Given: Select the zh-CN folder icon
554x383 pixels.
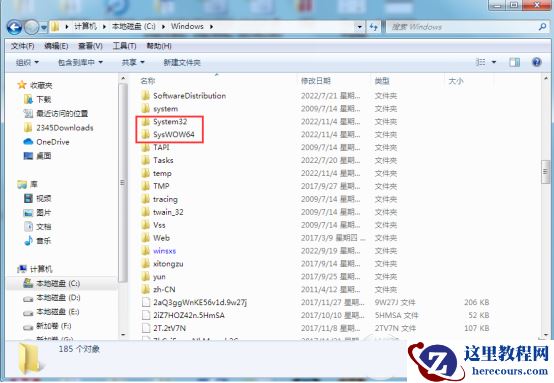Looking at the screenshot, I should click(x=145, y=289).
